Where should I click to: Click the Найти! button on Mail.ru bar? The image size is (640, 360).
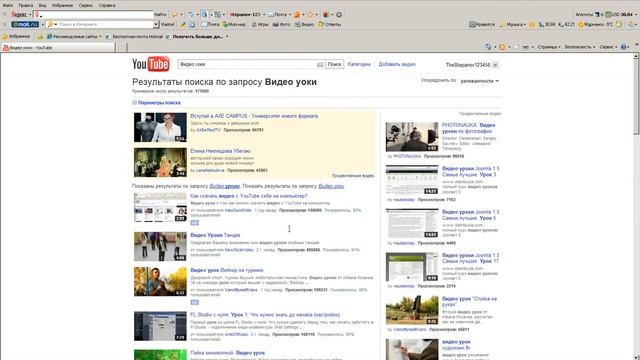tap(167, 24)
